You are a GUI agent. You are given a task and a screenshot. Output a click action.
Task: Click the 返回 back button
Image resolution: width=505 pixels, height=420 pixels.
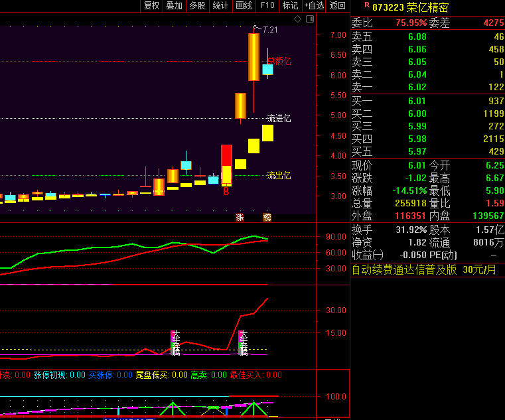[x=338, y=6]
